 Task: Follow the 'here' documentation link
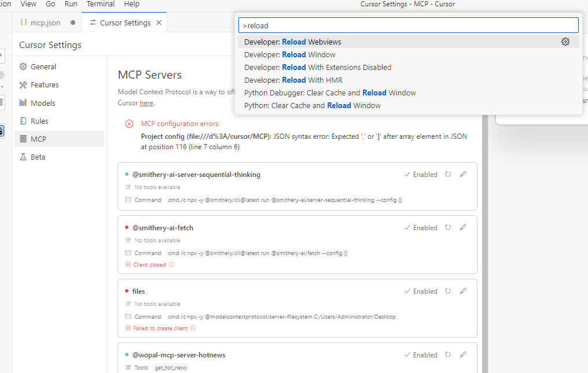pos(146,103)
